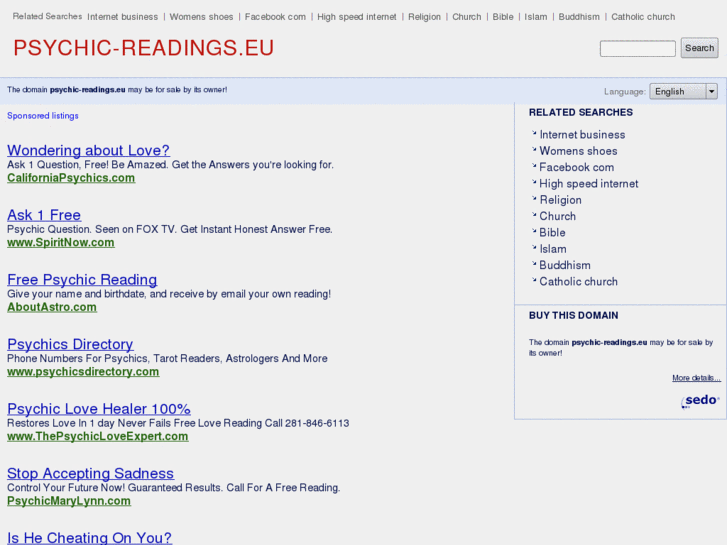Image resolution: width=727 pixels, height=545 pixels.
Task: Open top bar Religion link
Action: (424, 17)
